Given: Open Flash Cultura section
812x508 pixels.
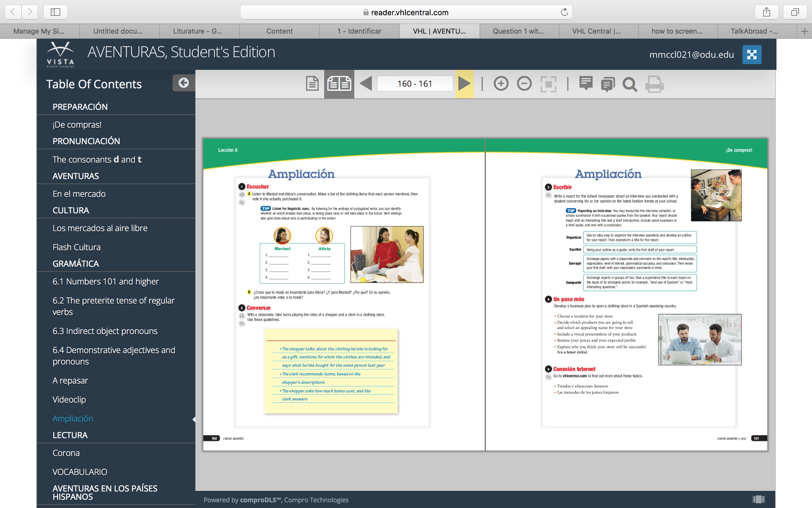Looking at the screenshot, I should [76, 247].
